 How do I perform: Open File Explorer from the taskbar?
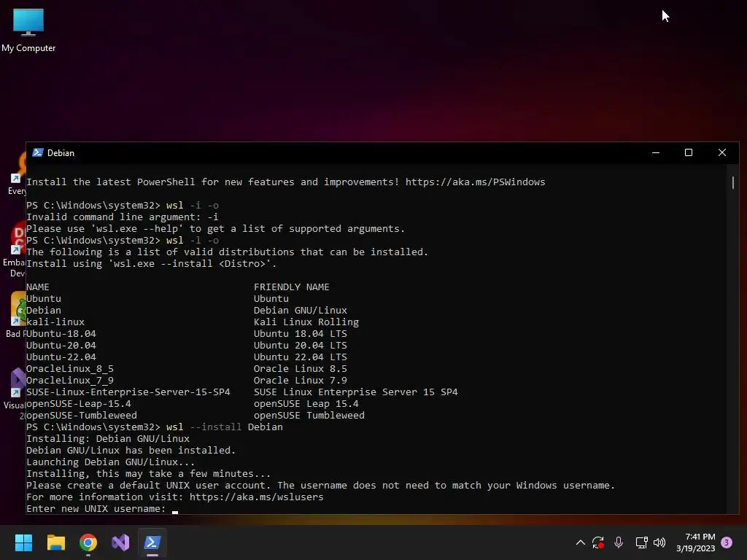point(55,542)
